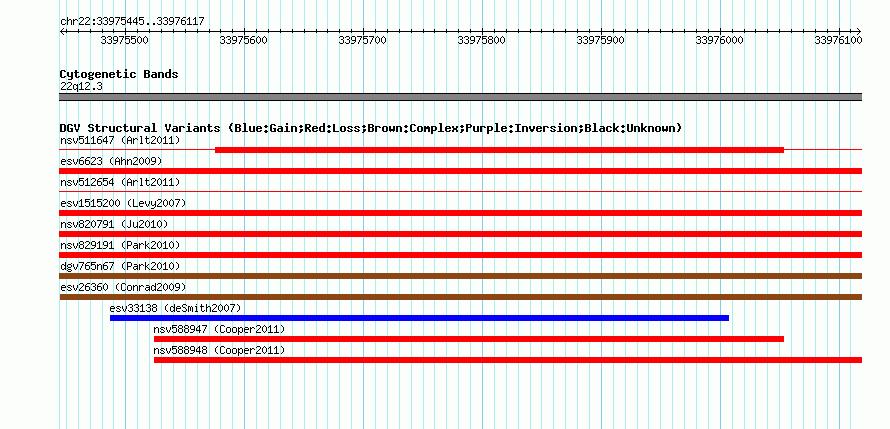
Task: Click the chr22:33975445..33976117 region label
Action: click(x=132, y=22)
